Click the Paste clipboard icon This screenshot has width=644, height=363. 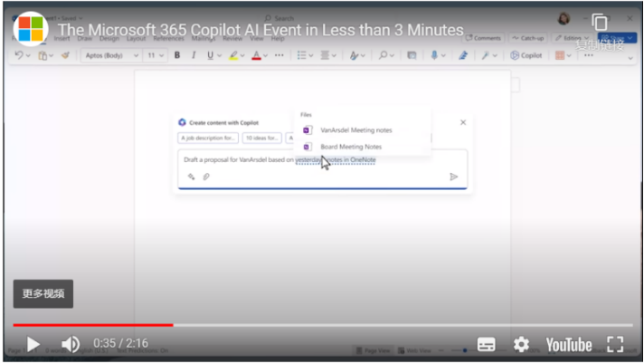coord(43,55)
